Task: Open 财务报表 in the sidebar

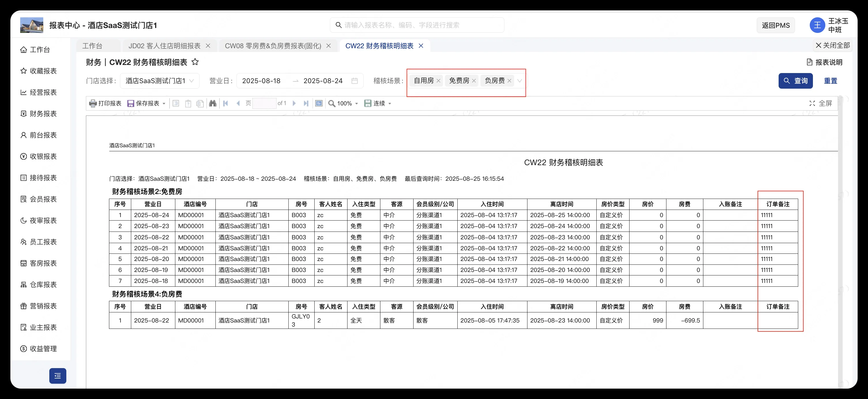Action: (x=39, y=114)
